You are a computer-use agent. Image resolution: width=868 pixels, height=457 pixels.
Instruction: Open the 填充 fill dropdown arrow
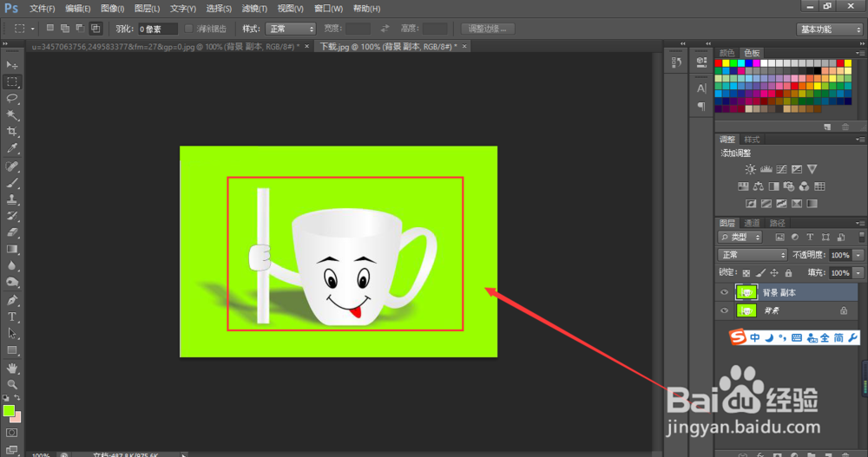[858, 273]
